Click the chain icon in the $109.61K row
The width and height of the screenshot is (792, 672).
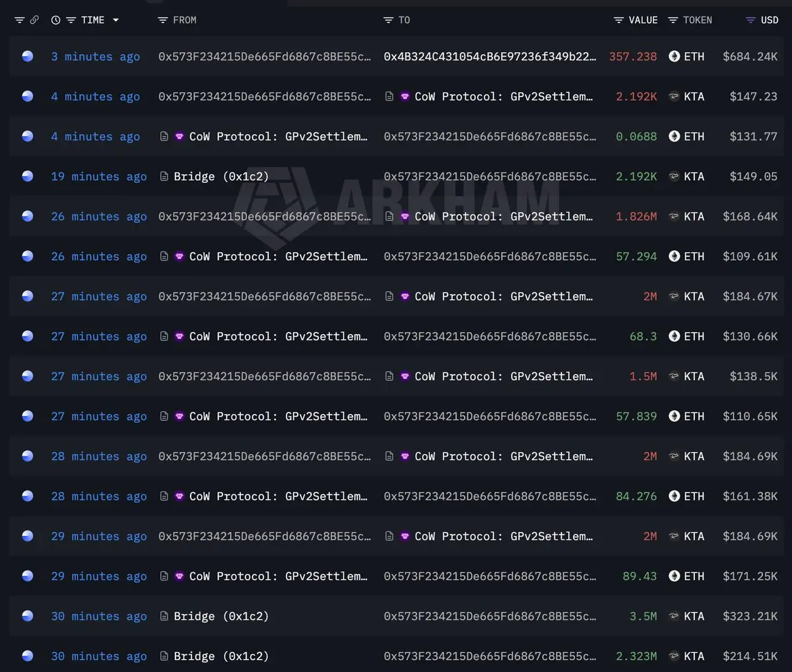pos(28,256)
